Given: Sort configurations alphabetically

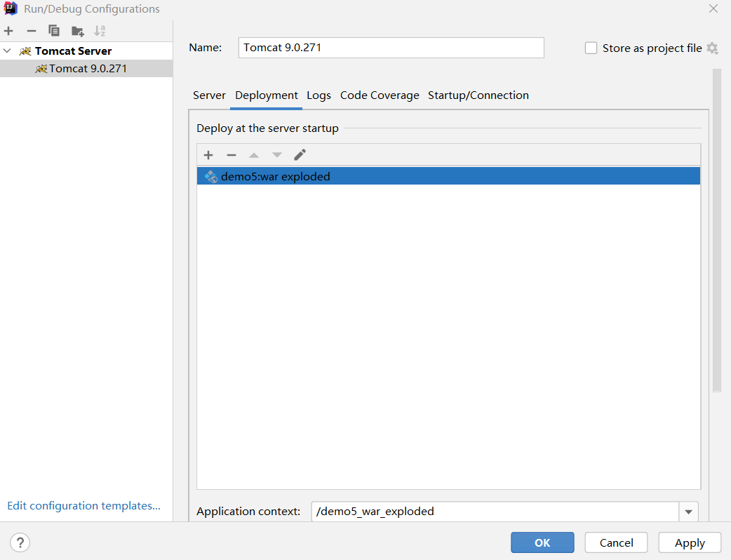Looking at the screenshot, I should [100, 31].
